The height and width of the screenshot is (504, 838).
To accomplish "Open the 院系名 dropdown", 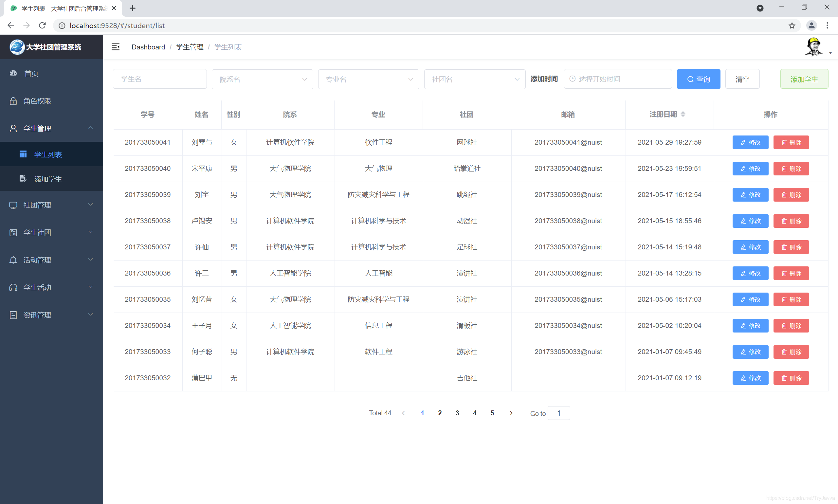I will (262, 79).
